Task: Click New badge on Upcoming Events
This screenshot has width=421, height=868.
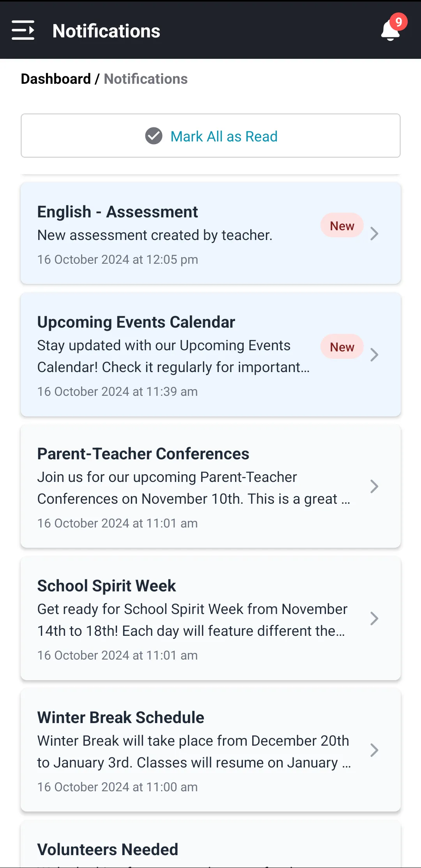Action: (x=342, y=347)
